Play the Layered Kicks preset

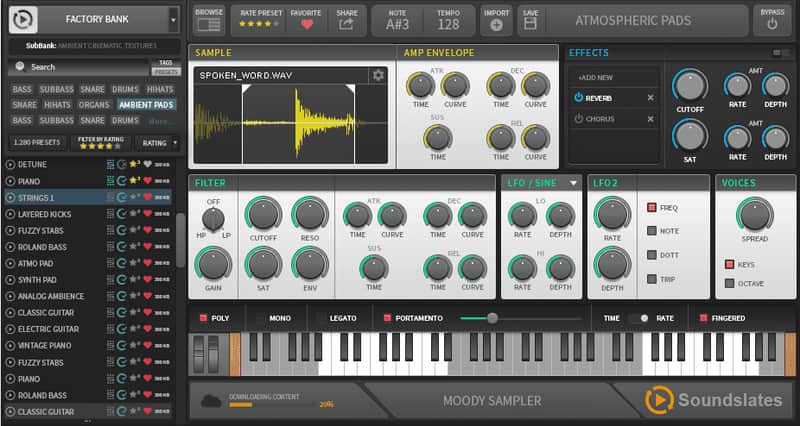click(10, 214)
